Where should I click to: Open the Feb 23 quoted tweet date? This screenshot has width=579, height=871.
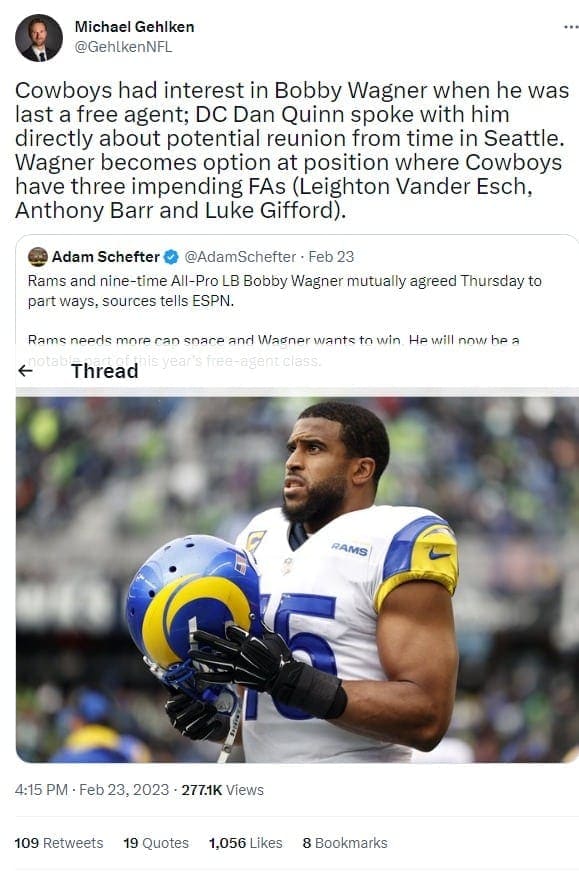(331, 257)
